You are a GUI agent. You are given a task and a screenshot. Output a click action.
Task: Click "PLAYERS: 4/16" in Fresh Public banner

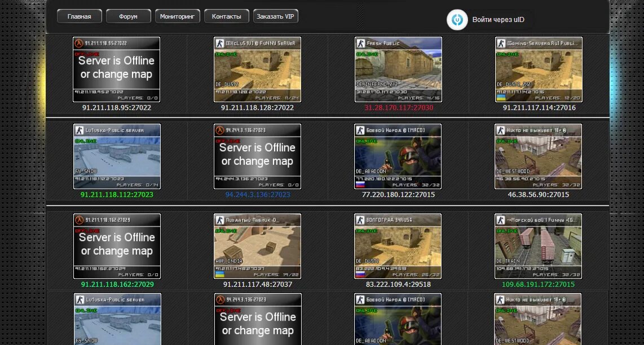click(x=419, y=98)
